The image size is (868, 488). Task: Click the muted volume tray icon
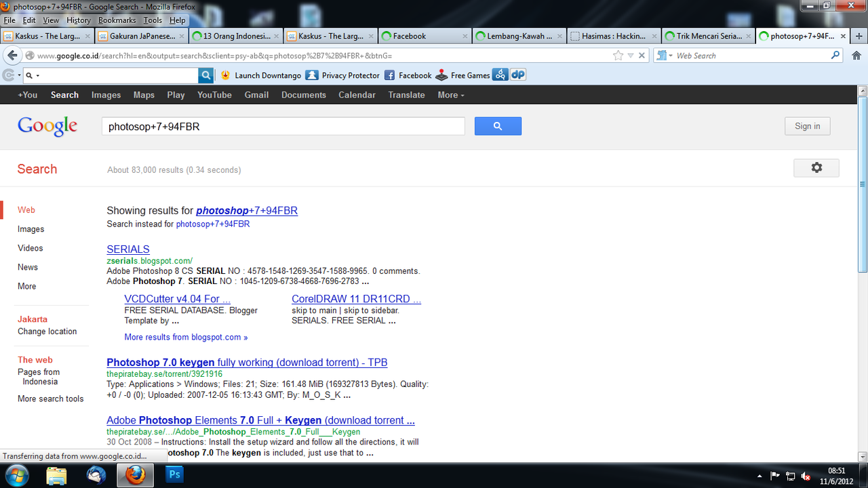[806, 476]
